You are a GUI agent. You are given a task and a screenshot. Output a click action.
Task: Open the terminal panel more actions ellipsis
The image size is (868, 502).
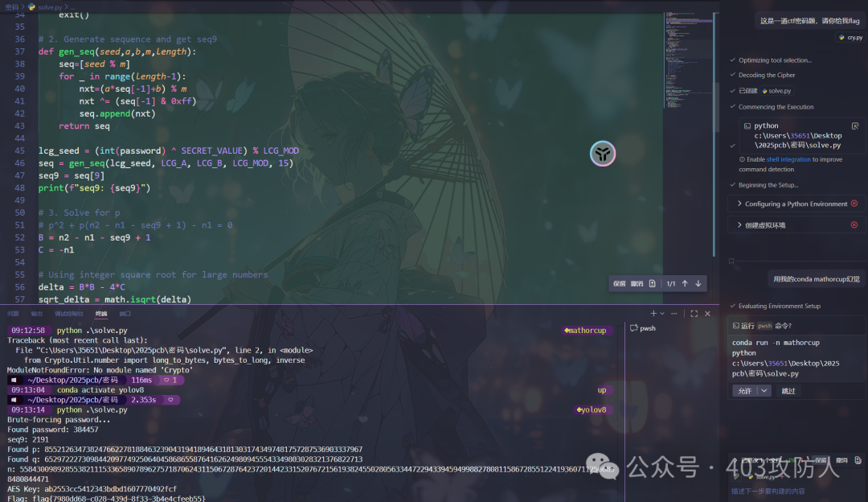click(674, 314)
